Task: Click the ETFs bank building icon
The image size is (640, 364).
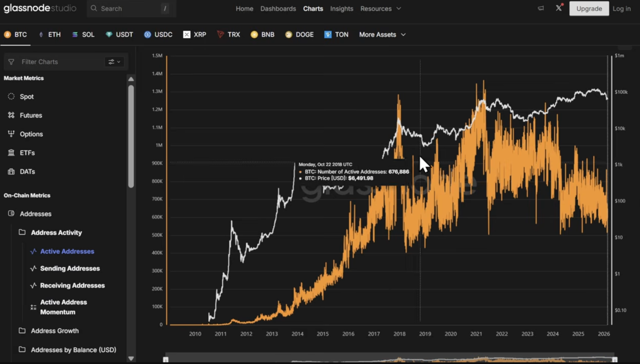Action: coord(11,153)
